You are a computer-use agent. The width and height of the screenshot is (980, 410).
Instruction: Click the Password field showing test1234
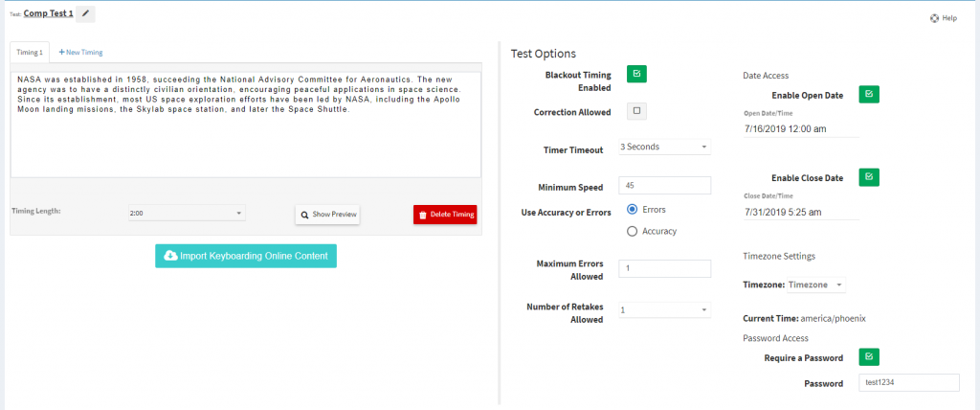click(x=908, y=382)
